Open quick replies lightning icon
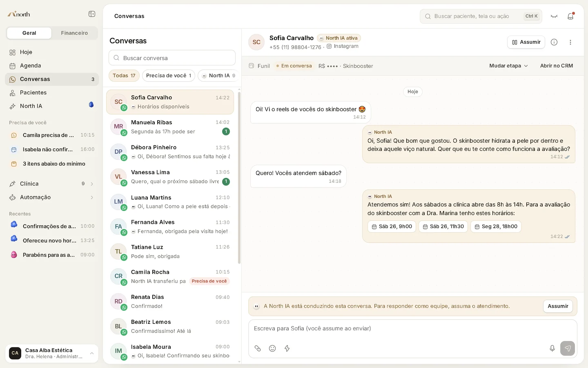Screen dimensions: 588x368 coord(287,348)
